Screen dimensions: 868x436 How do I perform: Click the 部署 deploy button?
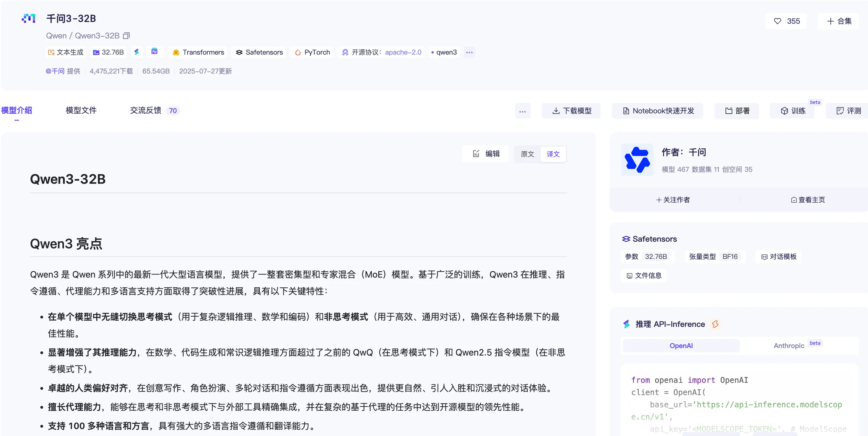(x=737, y=111)
